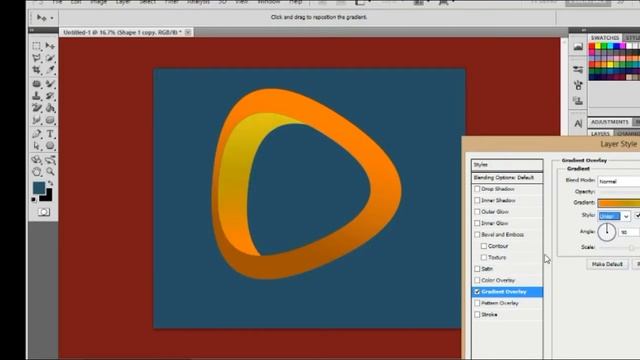Enable the Texture checkbox
640x360 pixels.
tap(484, 258)
